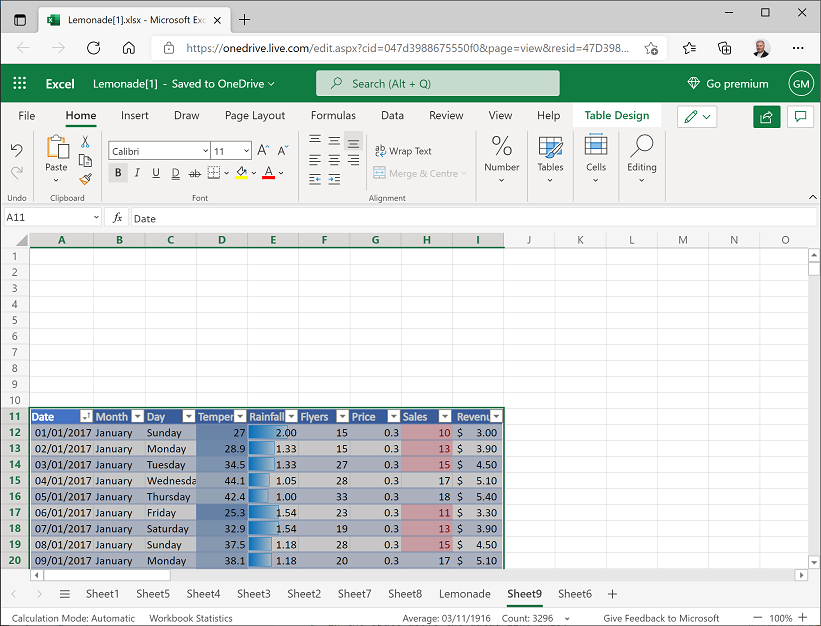Select the Format Painter icon
Image resolution: width=821 pixels, height=626 pixels.
87,180
